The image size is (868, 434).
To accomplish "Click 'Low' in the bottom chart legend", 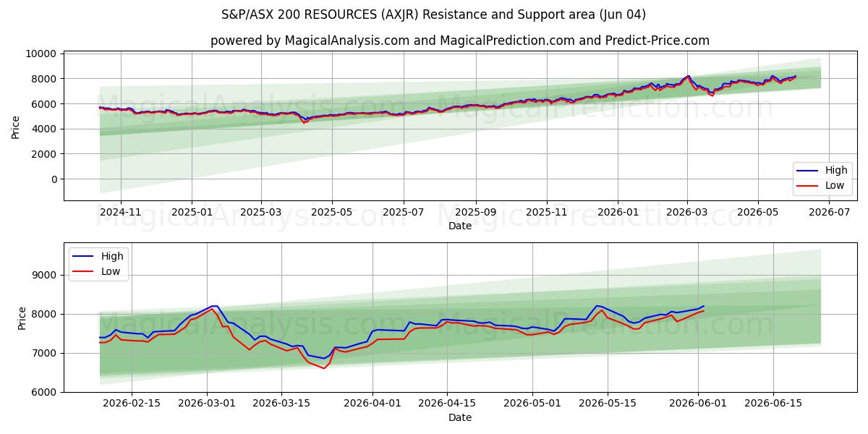I will click(111, 271).
